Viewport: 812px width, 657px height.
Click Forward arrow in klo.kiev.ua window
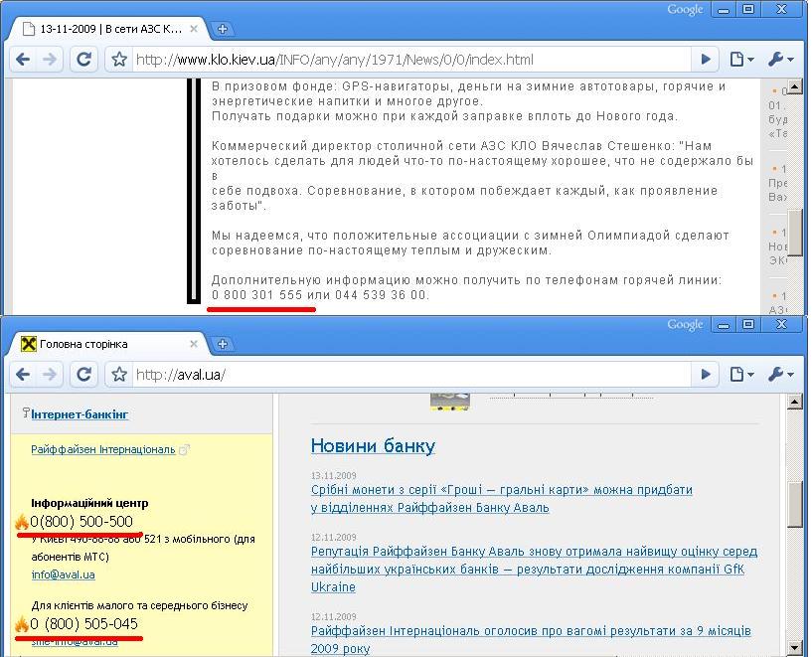point(50,60)
